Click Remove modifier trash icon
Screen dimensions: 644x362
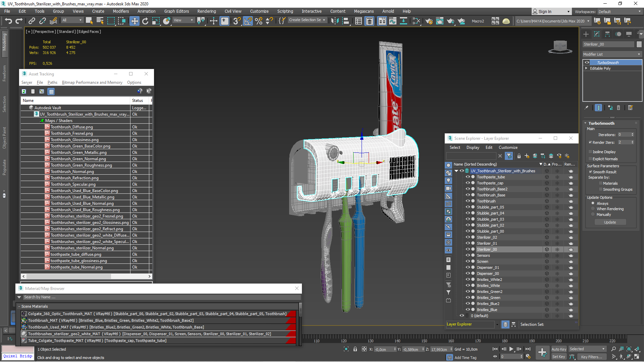[619, 108]
